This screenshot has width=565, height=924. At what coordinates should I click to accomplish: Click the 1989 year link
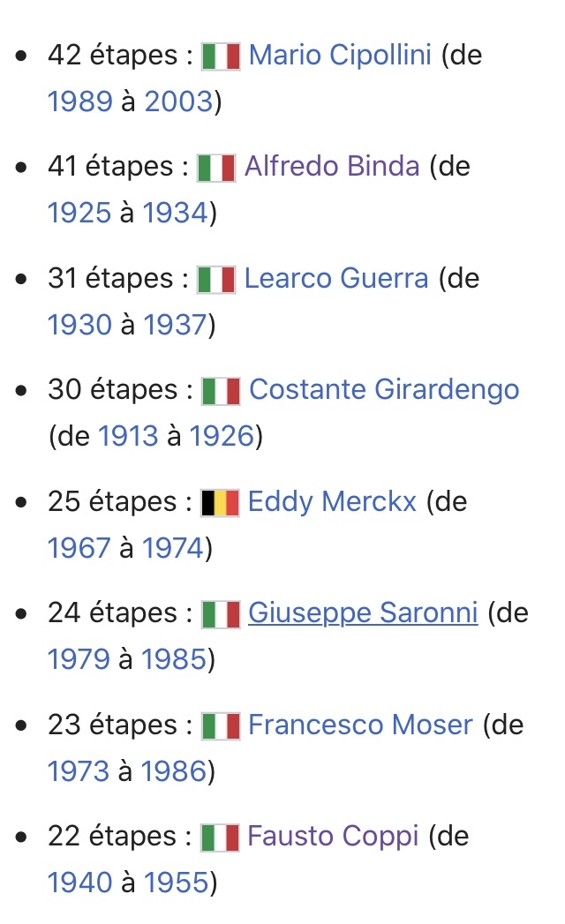[x=79, y=102]
